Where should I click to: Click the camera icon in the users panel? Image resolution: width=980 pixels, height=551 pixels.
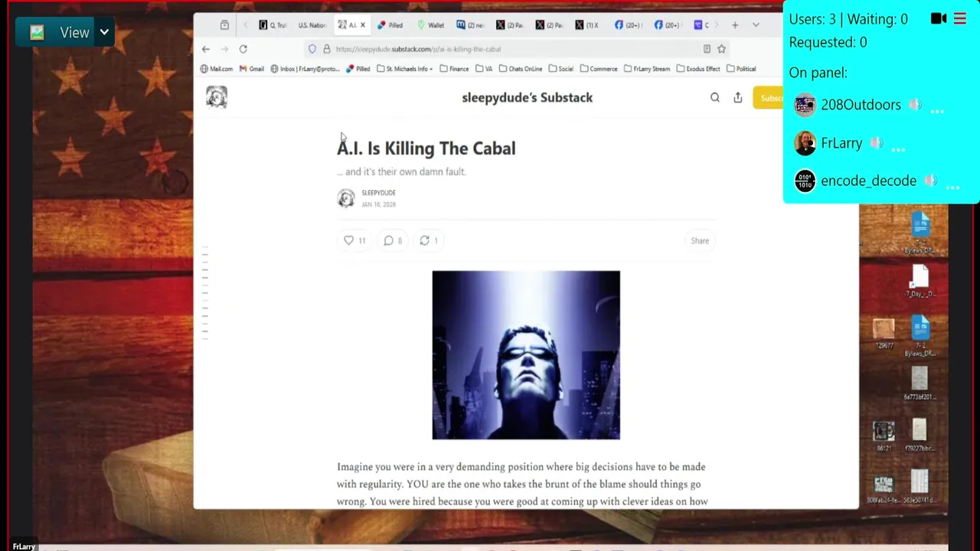pyautogui.click(x=939, y=18)
